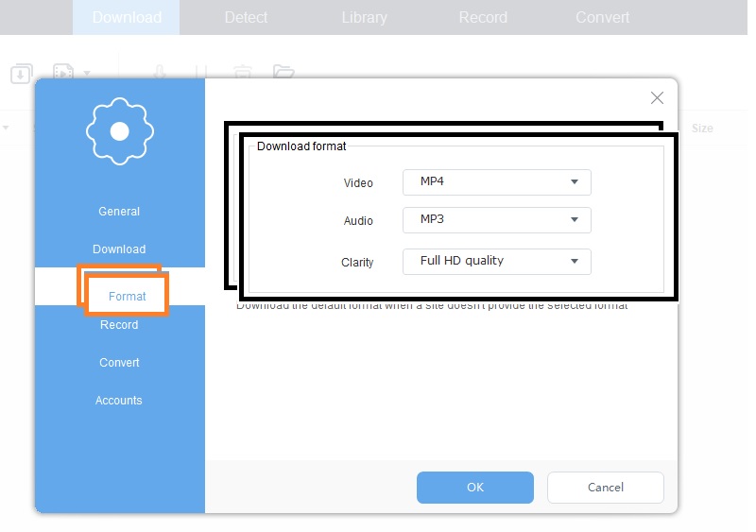Viewport: 756px width, 532px height.
Task: Switch to the Detect tab in the main window
Action: pyautogui.click(x=246, y=17)
